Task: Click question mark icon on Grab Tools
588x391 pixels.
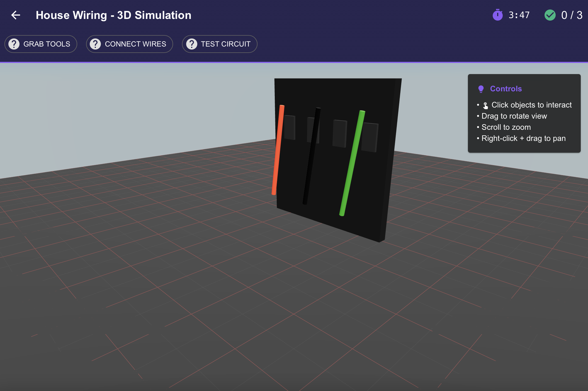Action: pos(14,44)
